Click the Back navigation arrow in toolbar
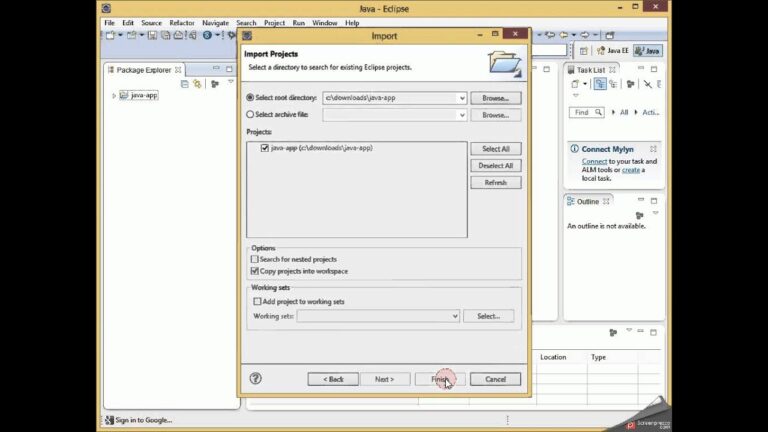Screen dimensions: 768x432 coord(564,35)
